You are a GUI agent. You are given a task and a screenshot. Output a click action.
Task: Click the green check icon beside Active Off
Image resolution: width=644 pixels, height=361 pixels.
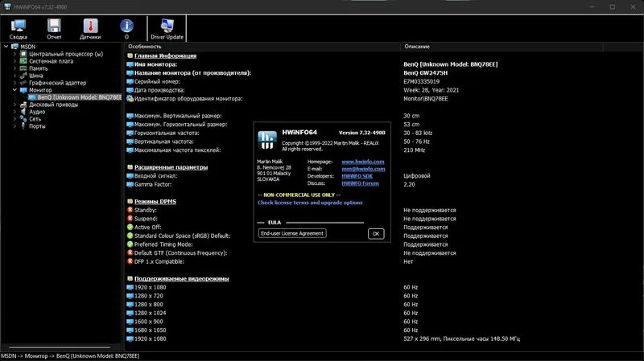tap(130, 228)
